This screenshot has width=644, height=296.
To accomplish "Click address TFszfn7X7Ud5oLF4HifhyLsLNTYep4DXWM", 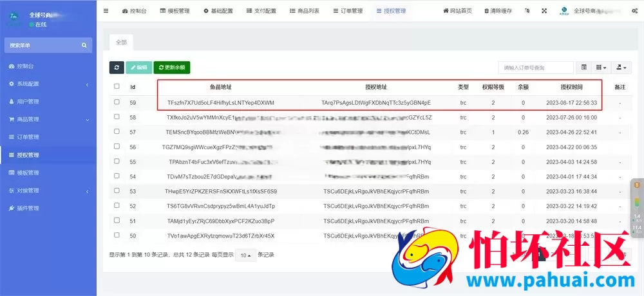I will click(220, 103).
